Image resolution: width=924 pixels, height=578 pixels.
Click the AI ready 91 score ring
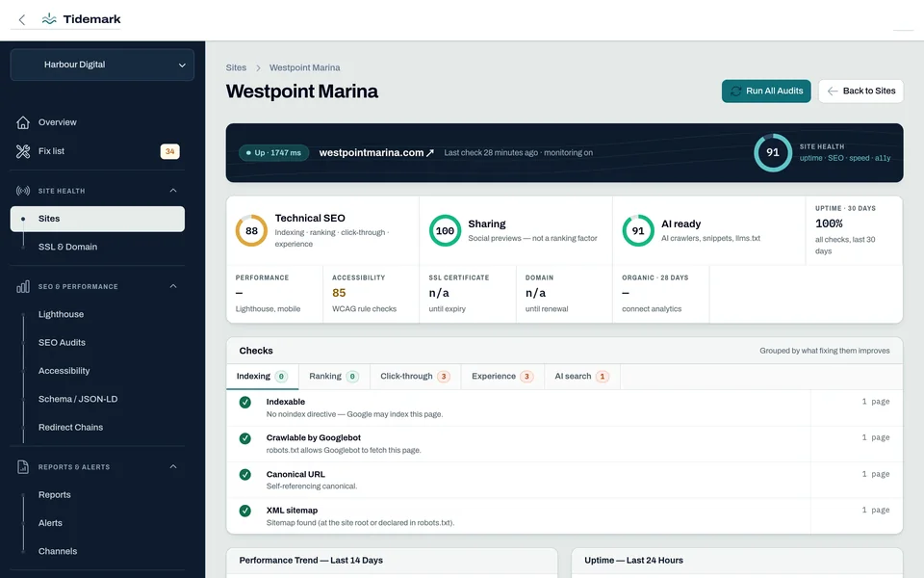tap(638, 230)
